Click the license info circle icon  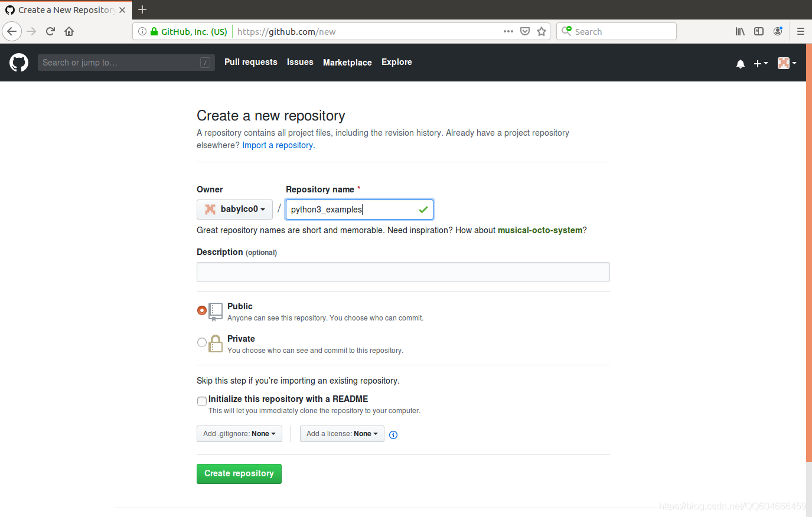tap(393, 435)
